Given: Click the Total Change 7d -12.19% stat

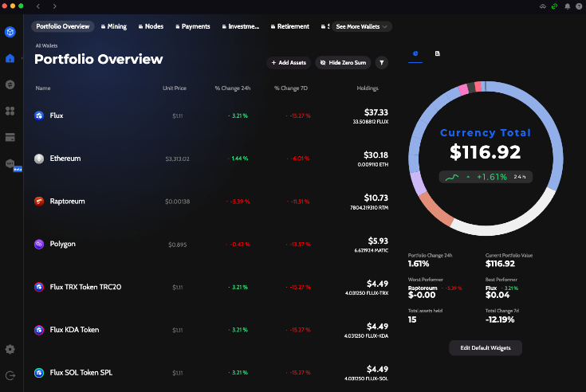Looking at the screenshot, I should coord(502,316).
